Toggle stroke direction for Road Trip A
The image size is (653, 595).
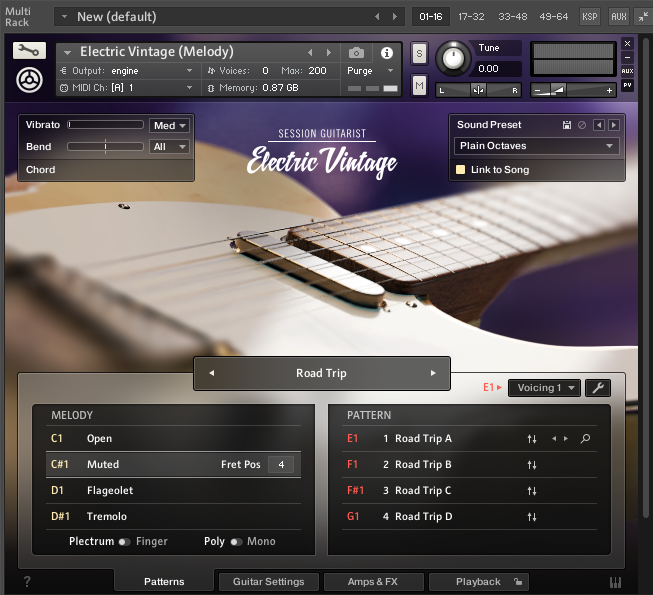[x=532, y=439]
